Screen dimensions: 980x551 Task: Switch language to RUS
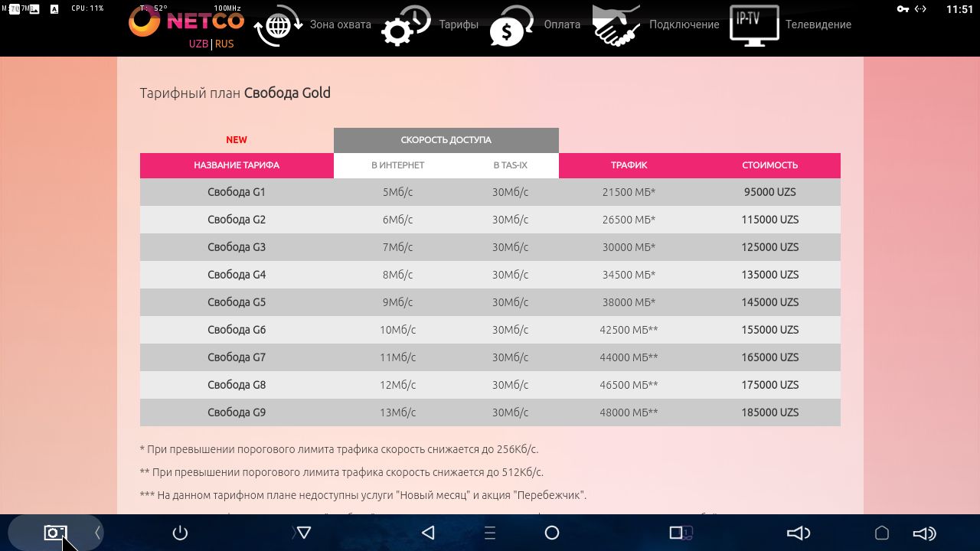pyautogui.click(x=224, y=44)
